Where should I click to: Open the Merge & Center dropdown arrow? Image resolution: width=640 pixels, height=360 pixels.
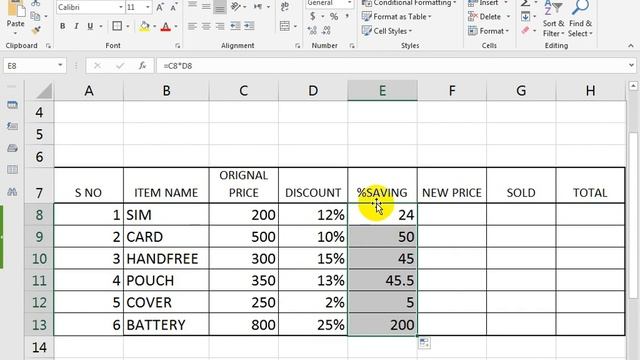point(295,27)
